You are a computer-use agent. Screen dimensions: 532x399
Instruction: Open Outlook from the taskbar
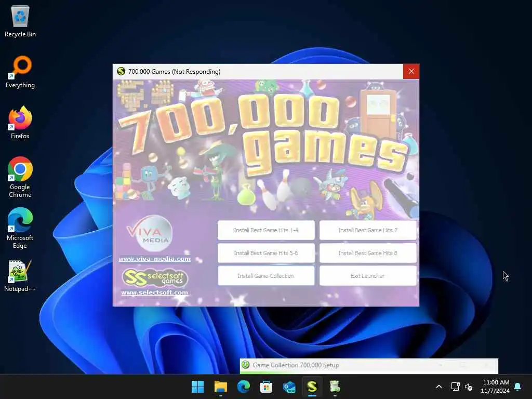(289, 387)
